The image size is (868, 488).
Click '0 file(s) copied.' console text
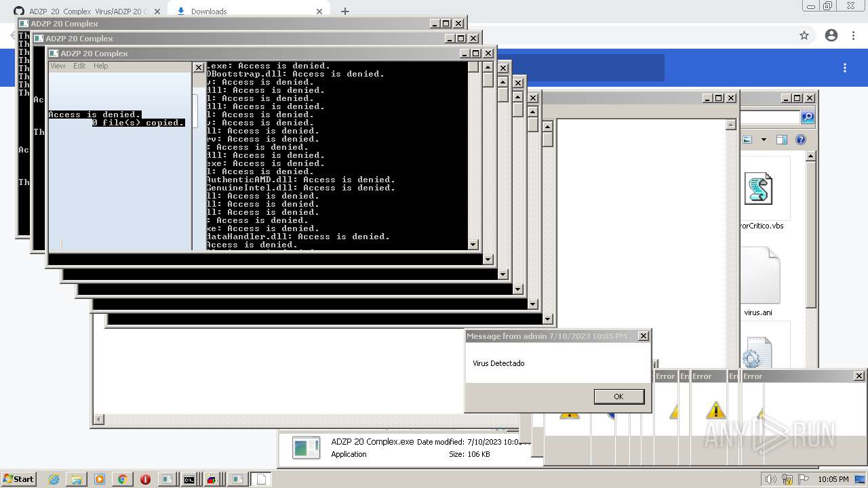138,123
